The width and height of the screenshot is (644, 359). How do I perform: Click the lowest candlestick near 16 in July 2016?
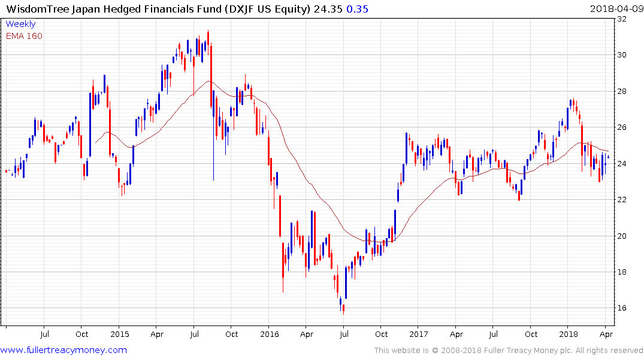tap(343, 309)
